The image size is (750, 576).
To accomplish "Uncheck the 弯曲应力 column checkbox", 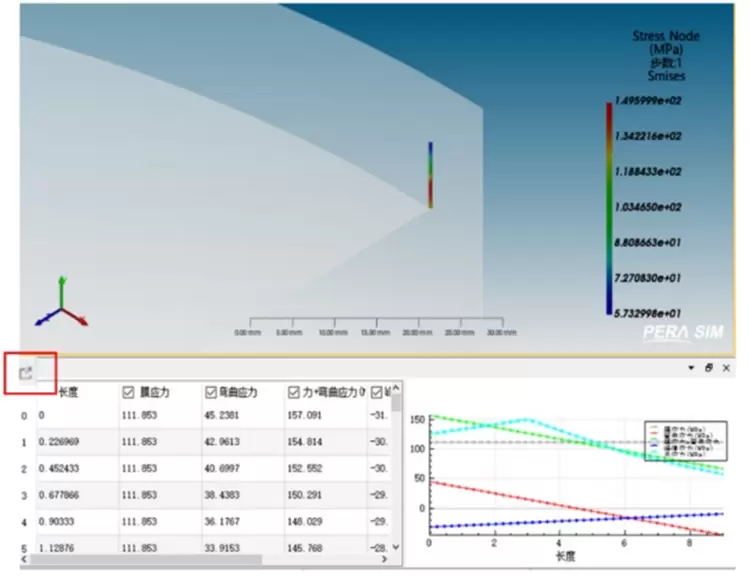I will click(x=210, y=392).
